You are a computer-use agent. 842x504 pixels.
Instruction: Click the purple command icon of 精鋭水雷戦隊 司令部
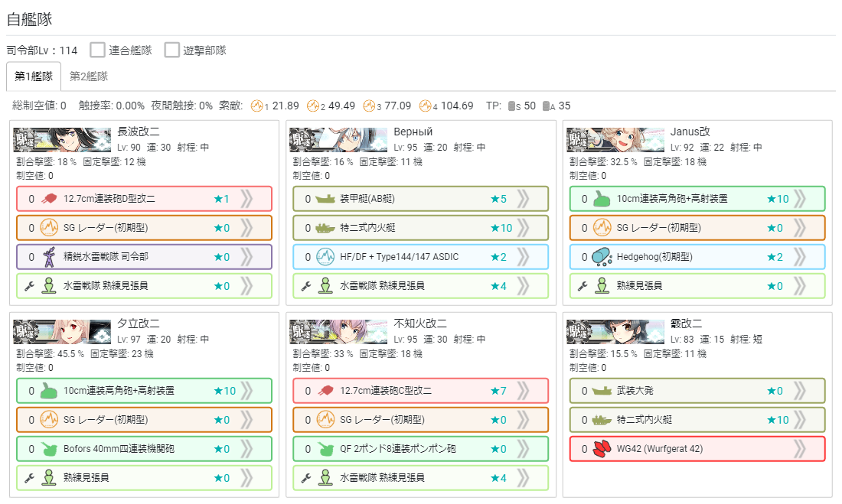pos(49,256)
